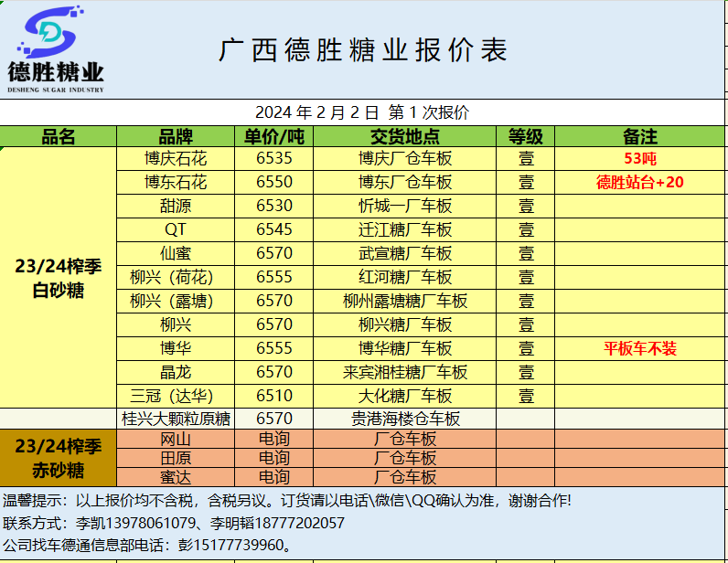Screen dimensions: 728x563
Task: Click the 单价/吨 header cell
Action: (x=274, y=136)
